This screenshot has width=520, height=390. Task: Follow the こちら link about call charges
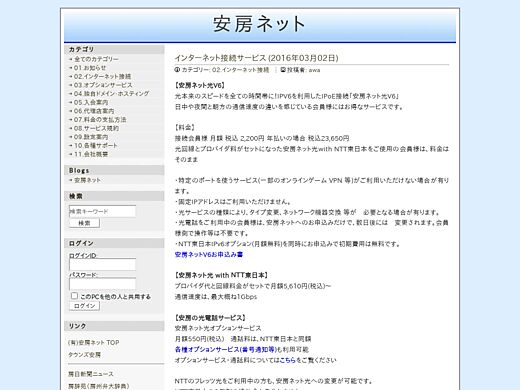tap(288, 360)
